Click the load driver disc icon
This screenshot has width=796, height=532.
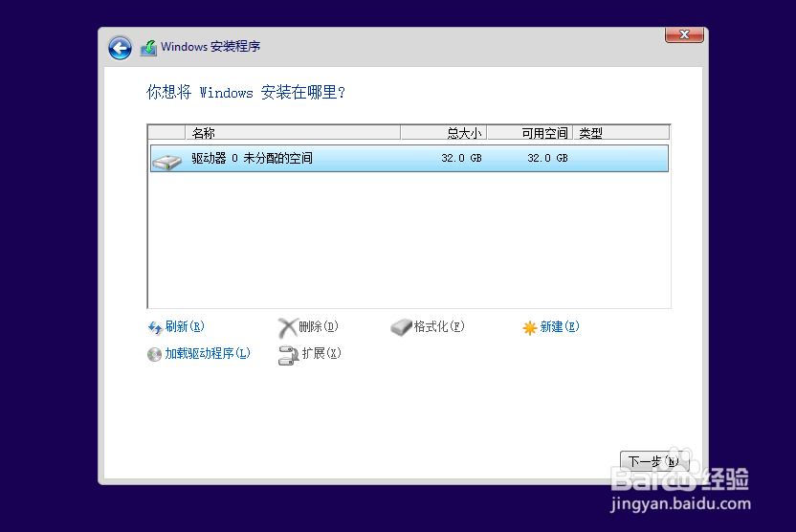154,354
